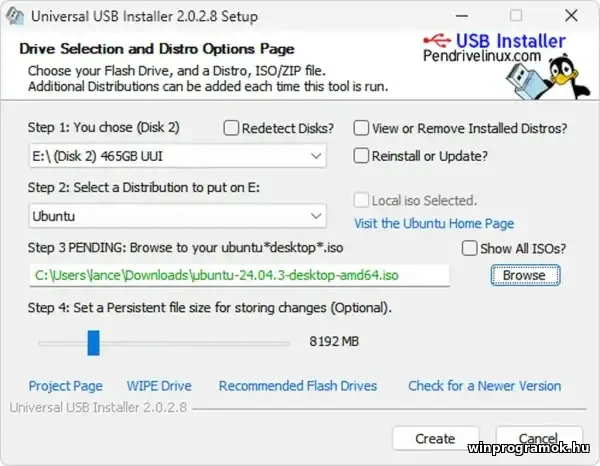This screenshot has width=600, height=466.
Task: Click the Cancel button
Action: [539, 438]
